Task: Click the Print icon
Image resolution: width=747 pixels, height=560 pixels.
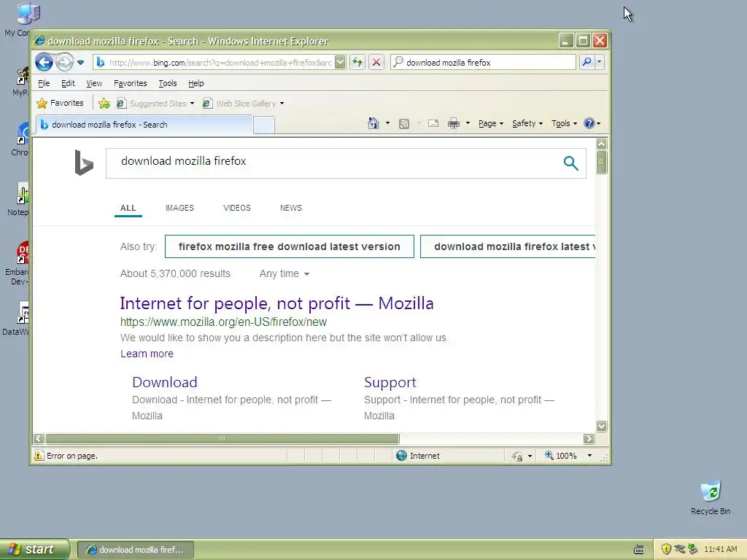Action: pos(454,124)
